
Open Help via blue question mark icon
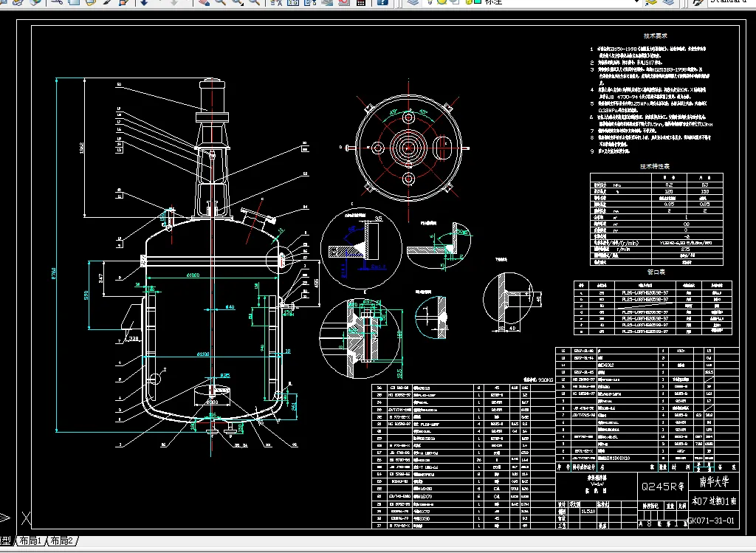(x=382, y=2)
